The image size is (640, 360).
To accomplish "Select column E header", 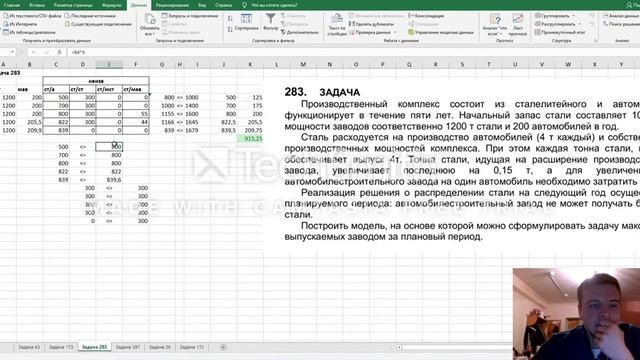I will [109, 64].
